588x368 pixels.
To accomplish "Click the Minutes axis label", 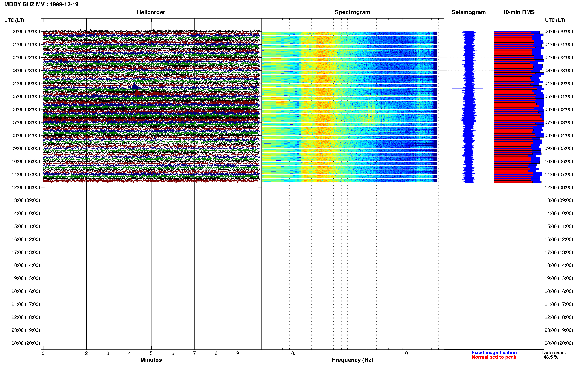I will [151, 360].
